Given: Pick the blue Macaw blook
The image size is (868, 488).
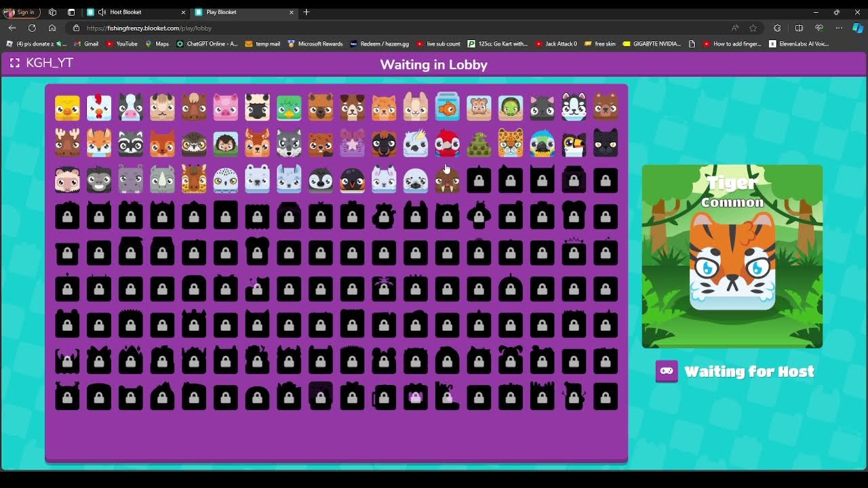Looking at the screenshot, I should coord(542,144).
